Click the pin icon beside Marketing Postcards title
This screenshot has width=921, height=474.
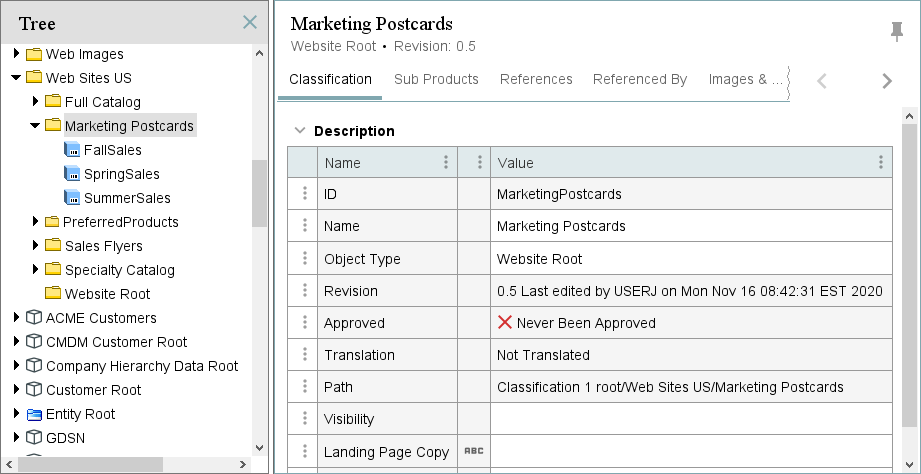tap(896, 32)
